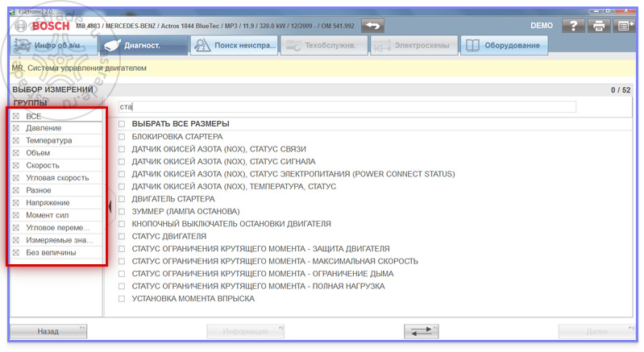Open the help question mark icon
The height and width of the screenshot is (352, 644).
573,26
